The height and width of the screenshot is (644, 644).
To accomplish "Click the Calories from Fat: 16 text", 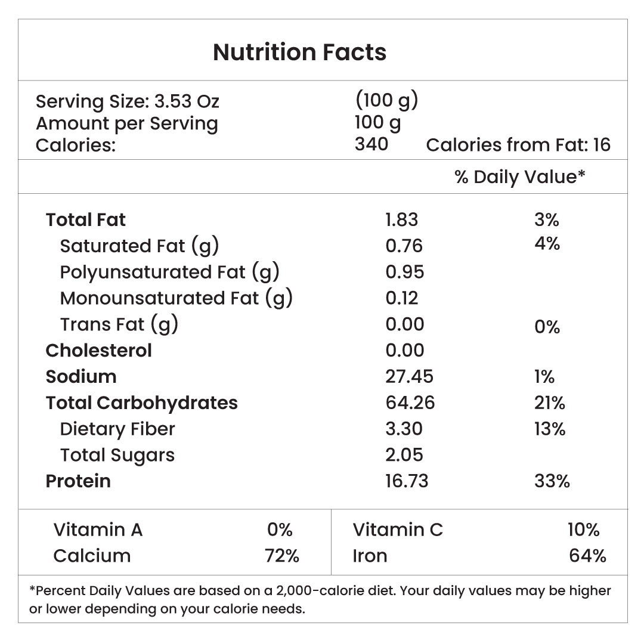I will pos(518,145).
